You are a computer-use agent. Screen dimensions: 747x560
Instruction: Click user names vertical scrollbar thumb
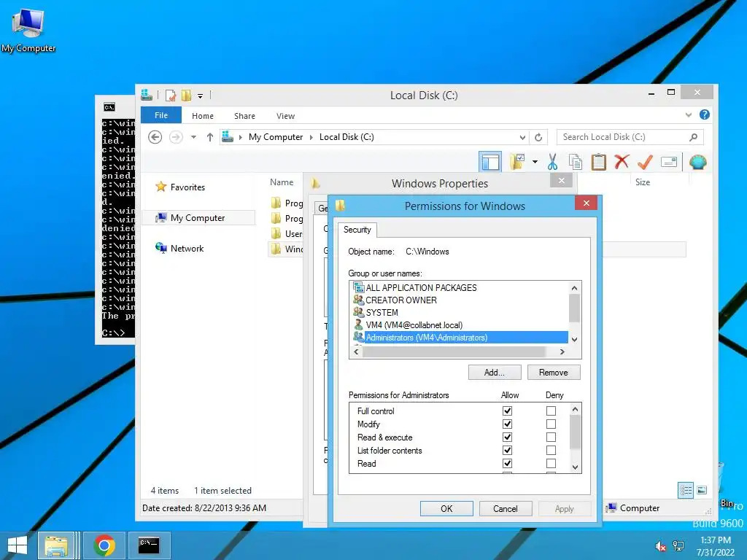(x=575, y=308)
